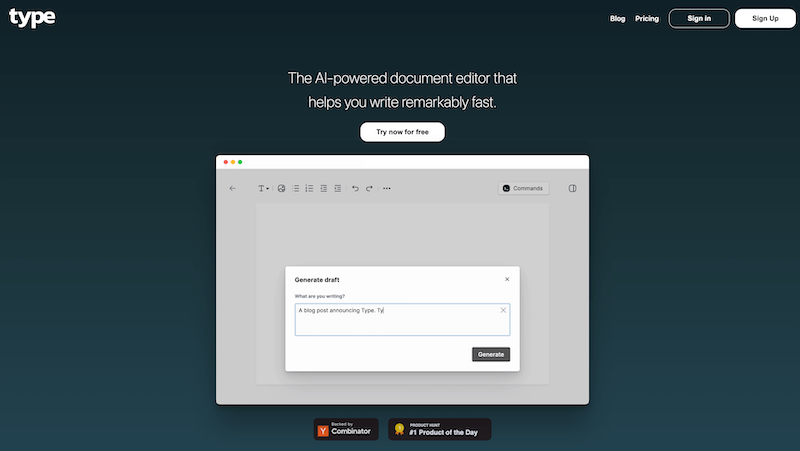The width and height of the screenshot is (800, 451).
Task: Go to the Pricing page
Action: [647, 18]
